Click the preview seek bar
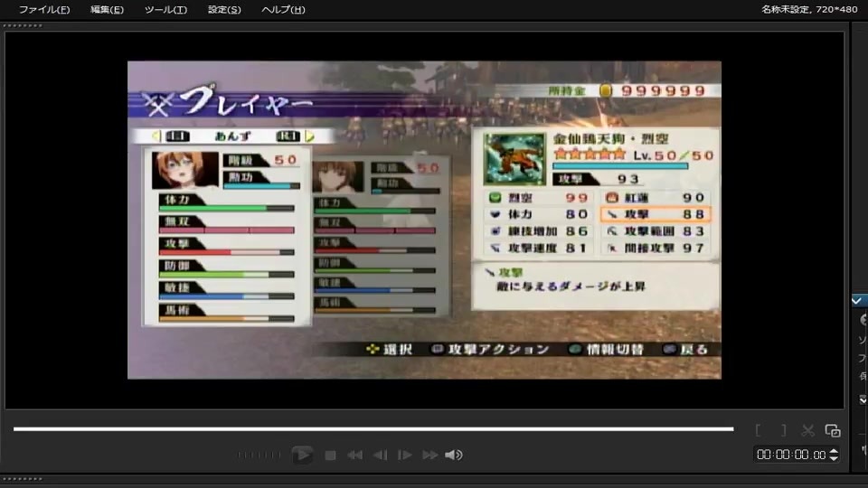 pyautogui.click(x=373, y=428)
